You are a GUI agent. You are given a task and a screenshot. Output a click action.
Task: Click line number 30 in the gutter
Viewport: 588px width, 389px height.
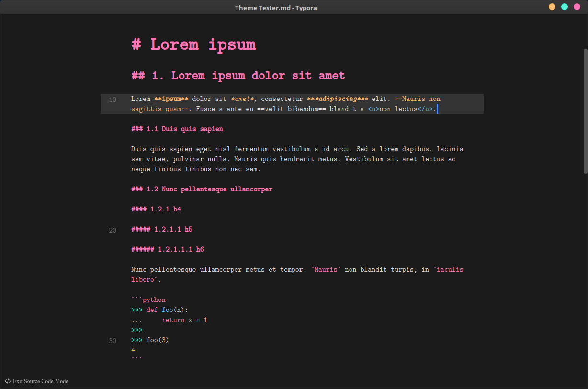[x=113, y=341]
